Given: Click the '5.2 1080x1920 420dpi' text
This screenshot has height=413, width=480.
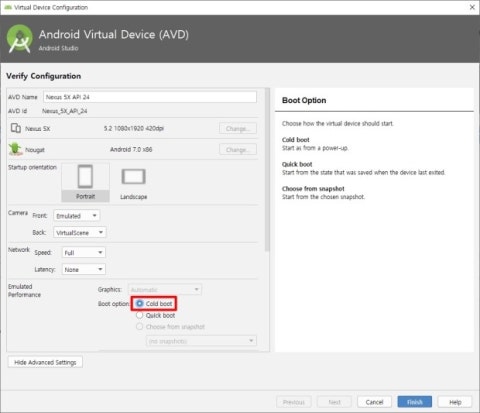Looking at the screenshot, I should (x=134, y=128).
